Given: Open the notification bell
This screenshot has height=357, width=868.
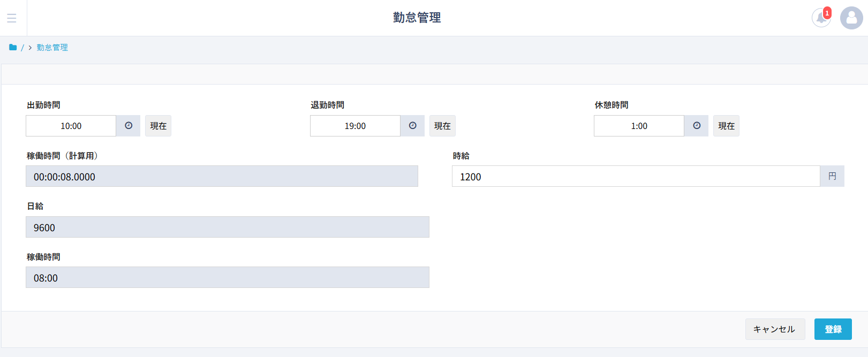Looking at the screenshot, I should [x=821, y=18].
